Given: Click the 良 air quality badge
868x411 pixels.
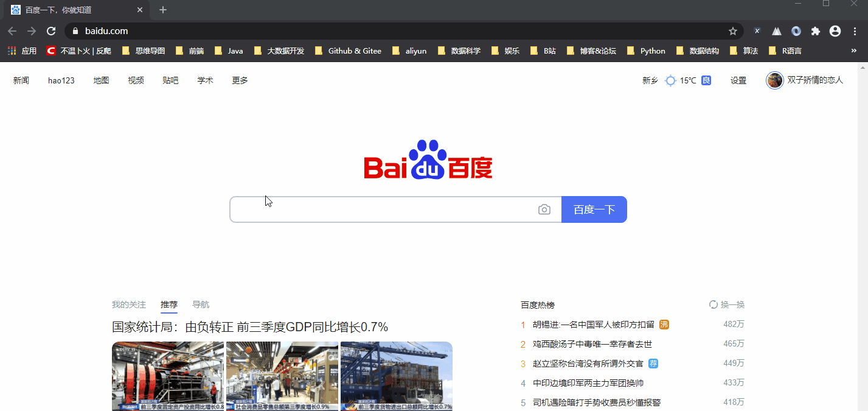Looking at the screenshot, I should pyautogui.click(x=706, y=80).
